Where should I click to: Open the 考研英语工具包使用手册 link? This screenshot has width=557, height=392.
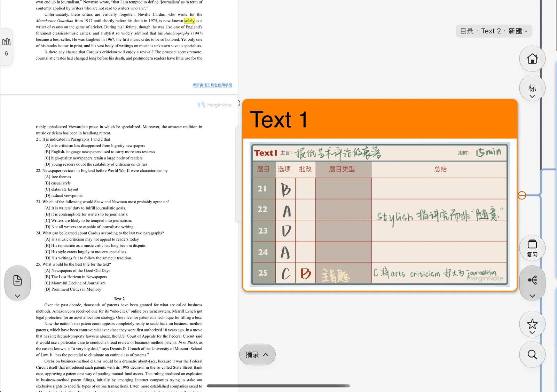click(x=212, y=85)
